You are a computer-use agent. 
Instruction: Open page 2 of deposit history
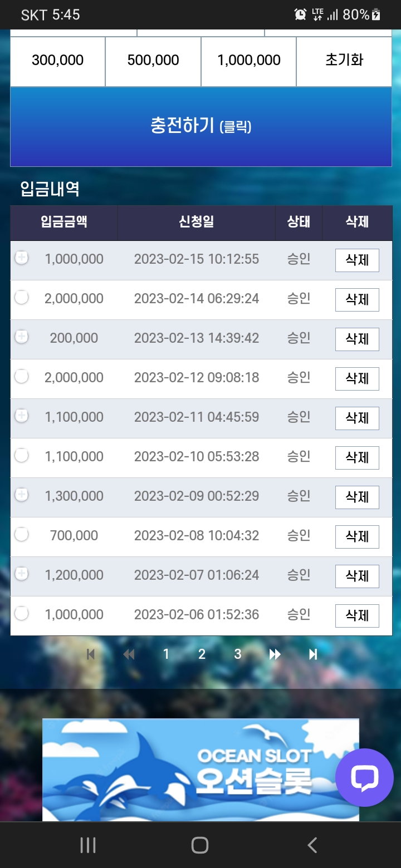pos(202,654)
